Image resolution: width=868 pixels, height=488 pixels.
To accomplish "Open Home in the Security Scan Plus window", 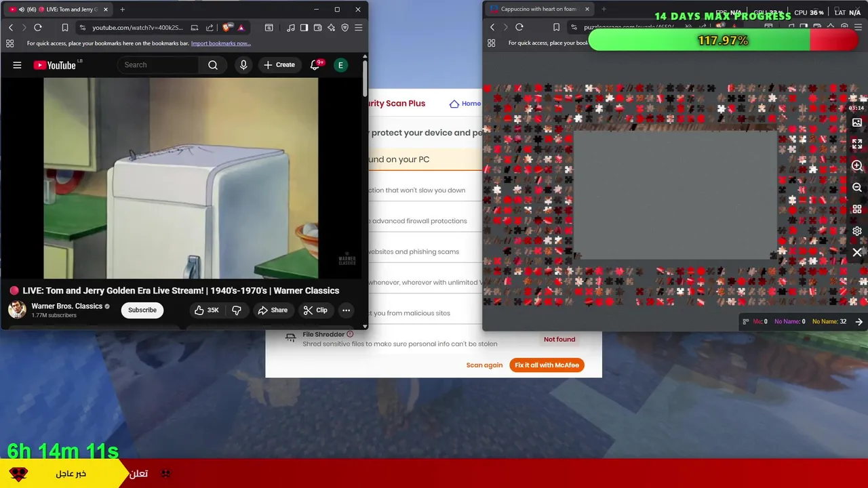I will click(x=465, y=104).
